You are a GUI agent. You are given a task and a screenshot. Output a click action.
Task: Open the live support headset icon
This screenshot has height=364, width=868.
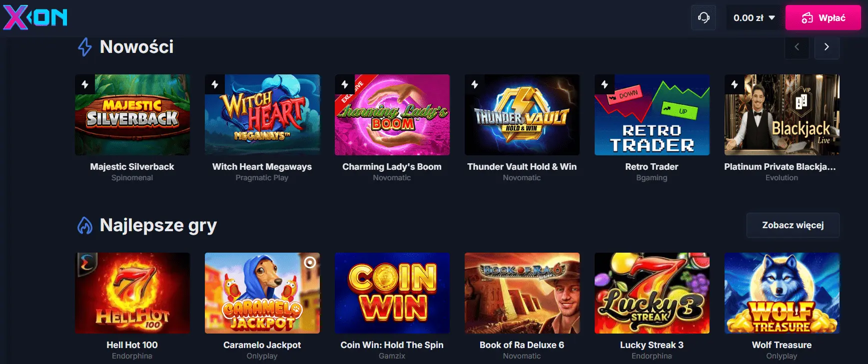tap(704, 18)
